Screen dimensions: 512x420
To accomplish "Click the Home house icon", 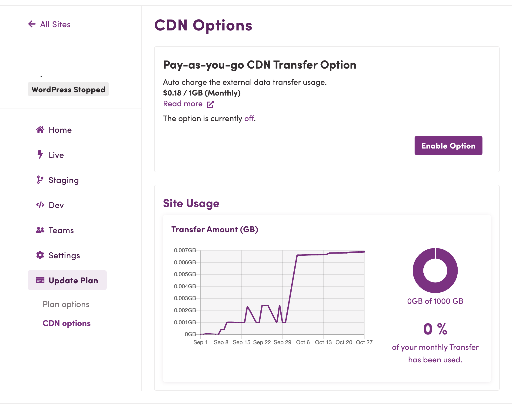I will click(40, 130).
